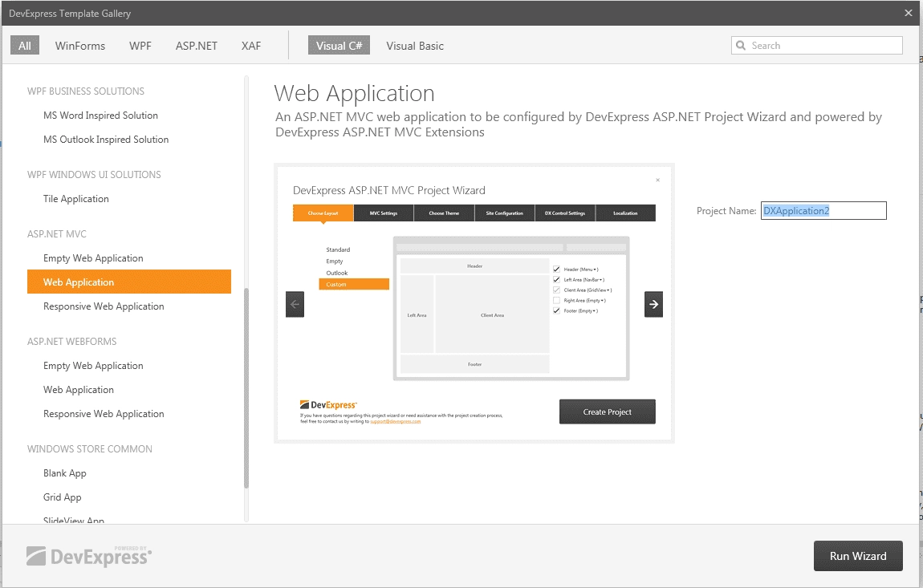Screen dimensions: 923x588
Task: Click the WPF WINDOWS UI SOLUTIONS heading
Action: [x=94, y=175]
